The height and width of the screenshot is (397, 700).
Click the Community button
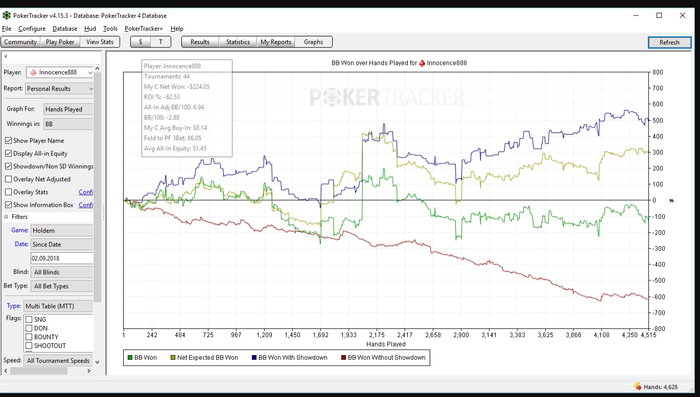pyautogui.click(x=21, y=42)
